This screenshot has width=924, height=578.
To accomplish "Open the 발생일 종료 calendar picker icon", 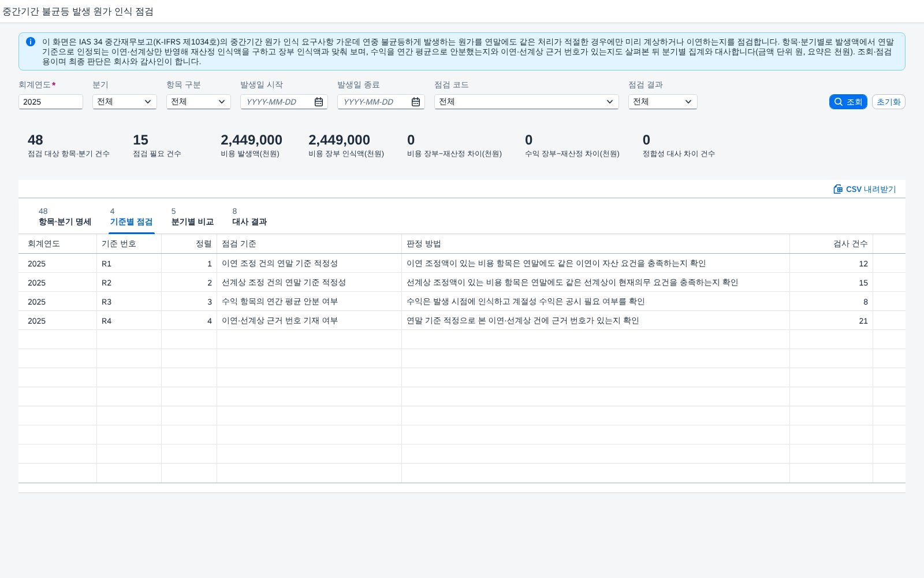I will (x=416, y=102).
